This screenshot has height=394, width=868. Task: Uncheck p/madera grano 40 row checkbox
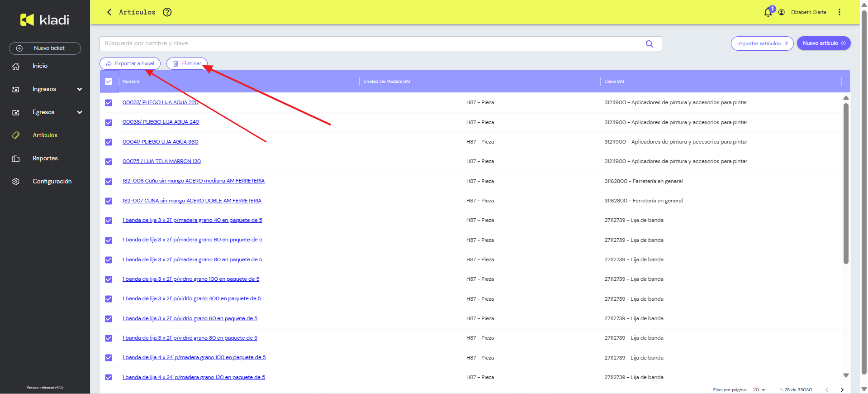click(x=109, y=221)
